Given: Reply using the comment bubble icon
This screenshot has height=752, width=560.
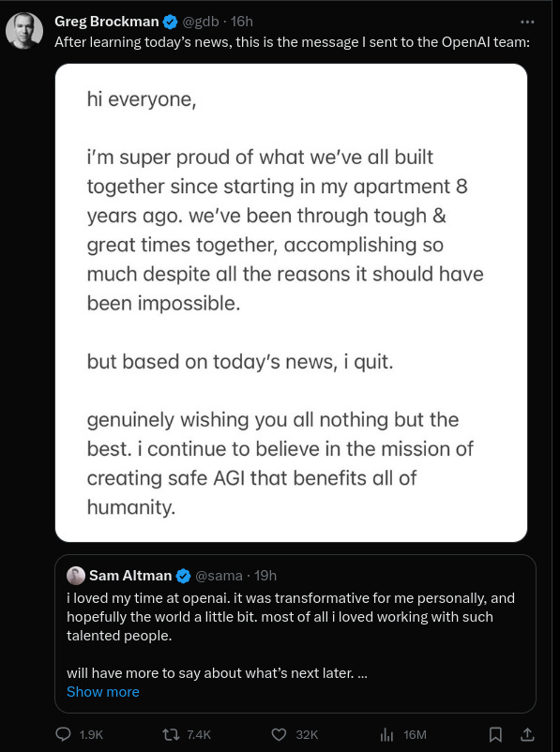Looking at the screenshot, I should point(63,734).
